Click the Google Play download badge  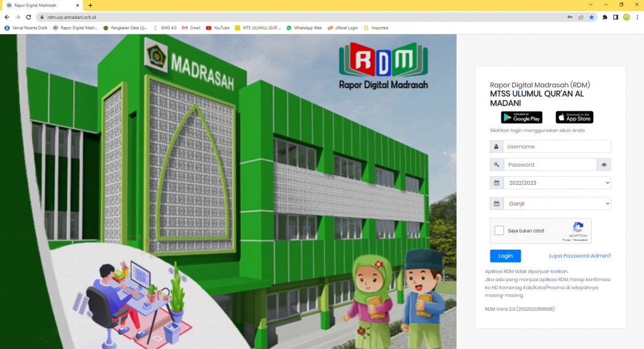pyautogui.click(x=521, y=118)
